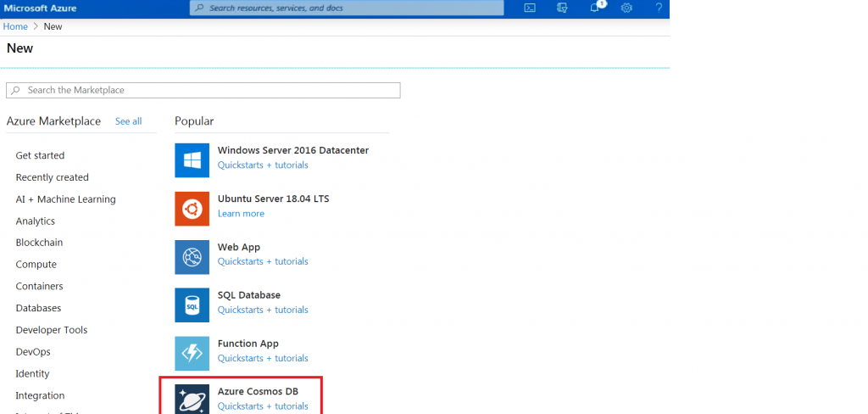Select the Ubuntu Server 18.04 icon
The image size is (868, 414).
click(192, 209)
